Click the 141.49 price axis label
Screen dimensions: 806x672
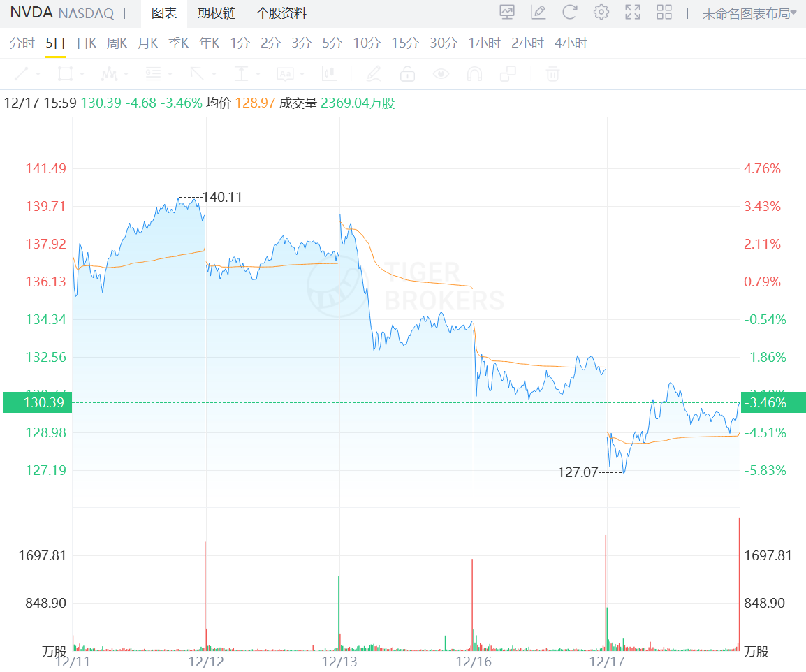tap(46, 168)
